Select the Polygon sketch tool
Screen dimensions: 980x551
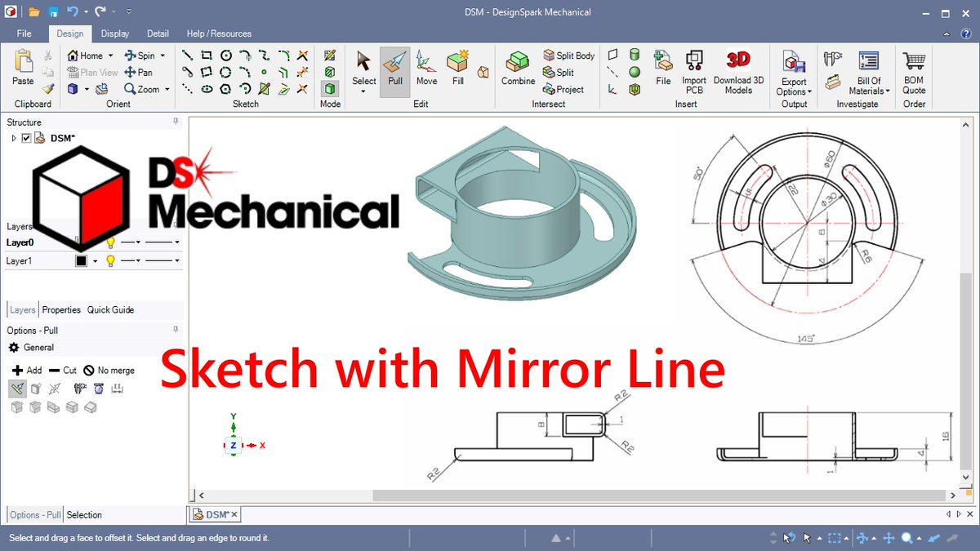pyautogui.click(x=225, y=89)
